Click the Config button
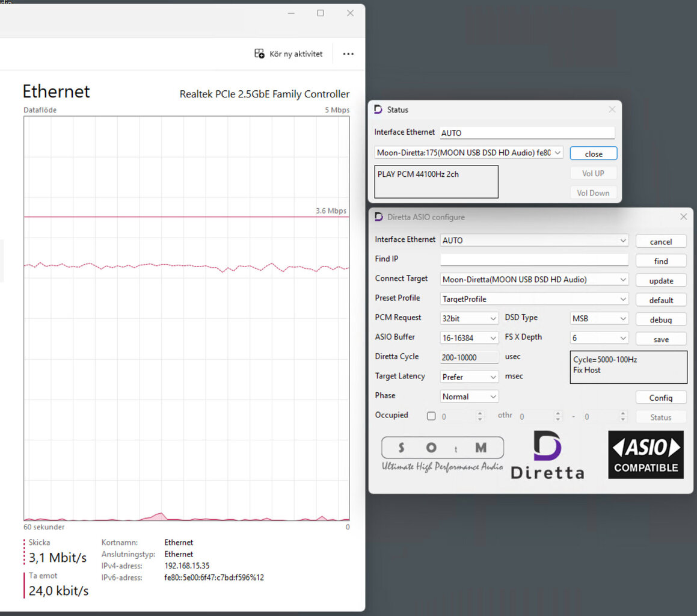The image size is (697, 616). click(x=661, y=398)
